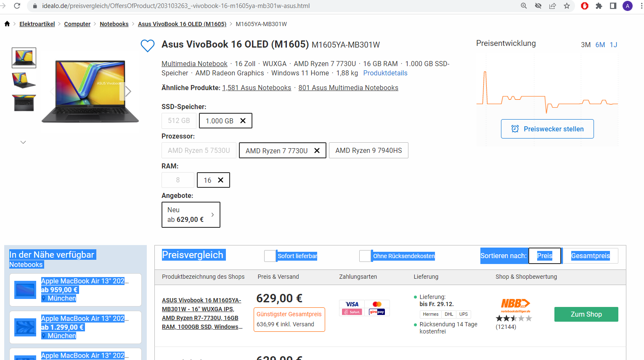Viewport: 644px width, 360px height.
Task: Open 1.581 Asus Notebooks link
Action: coord(257,88)
